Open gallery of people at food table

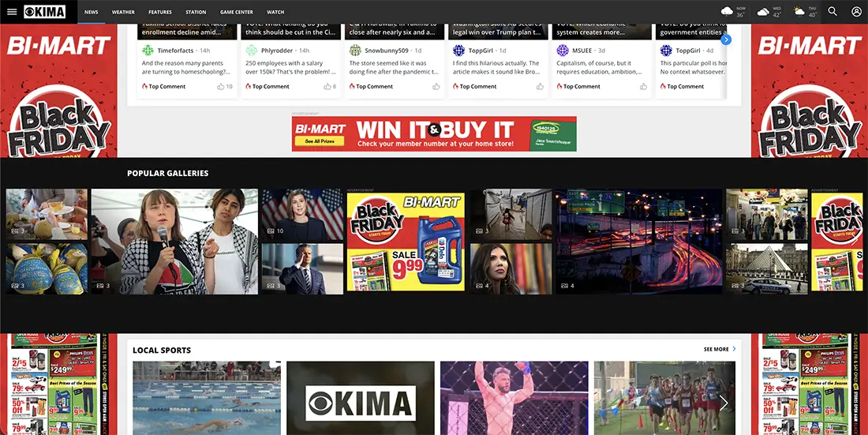(x=47, y=215)
